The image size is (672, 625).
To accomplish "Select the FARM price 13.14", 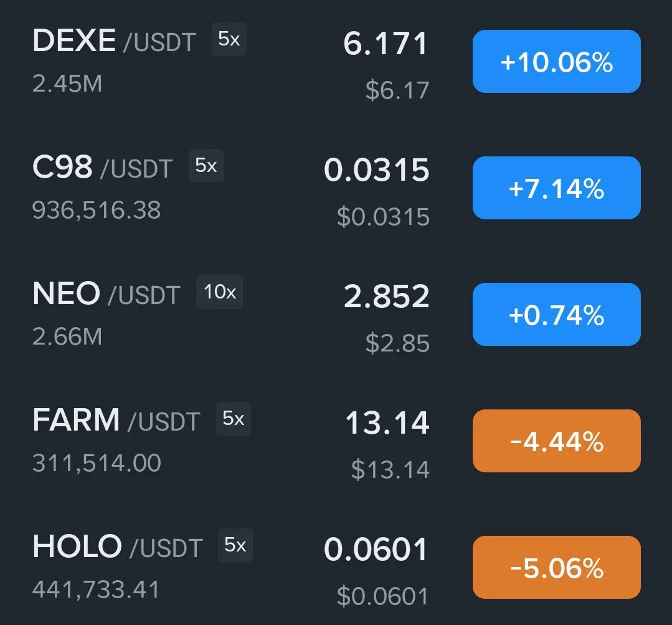I will [x=387, y=424].
